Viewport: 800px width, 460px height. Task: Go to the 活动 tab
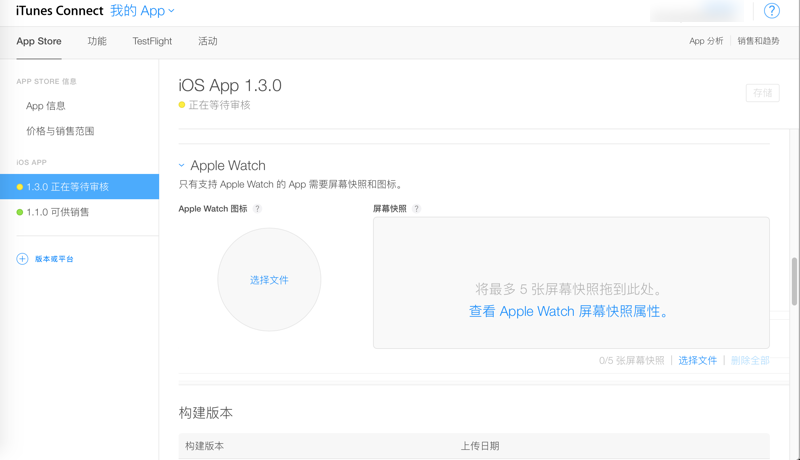pos(207,41)
